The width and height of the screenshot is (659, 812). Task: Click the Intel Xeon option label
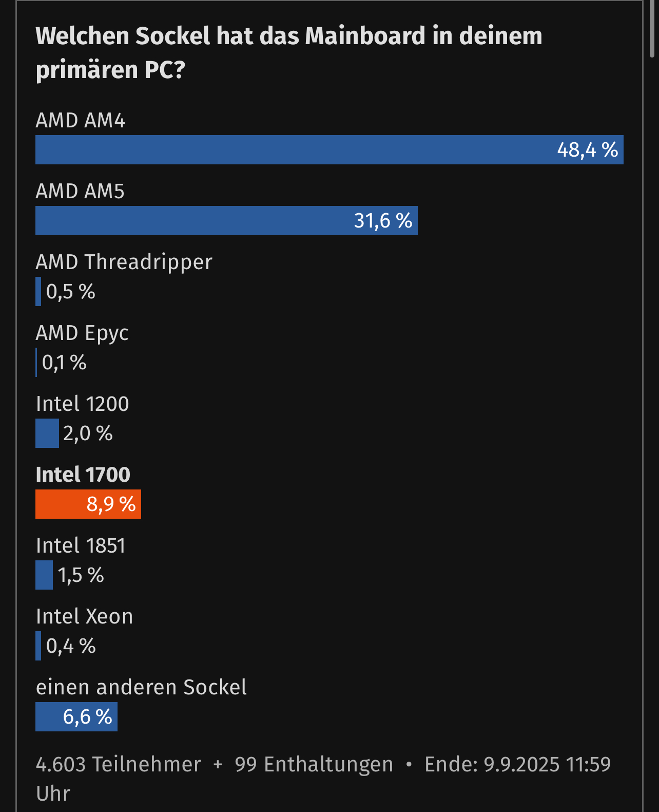(85, 616)
